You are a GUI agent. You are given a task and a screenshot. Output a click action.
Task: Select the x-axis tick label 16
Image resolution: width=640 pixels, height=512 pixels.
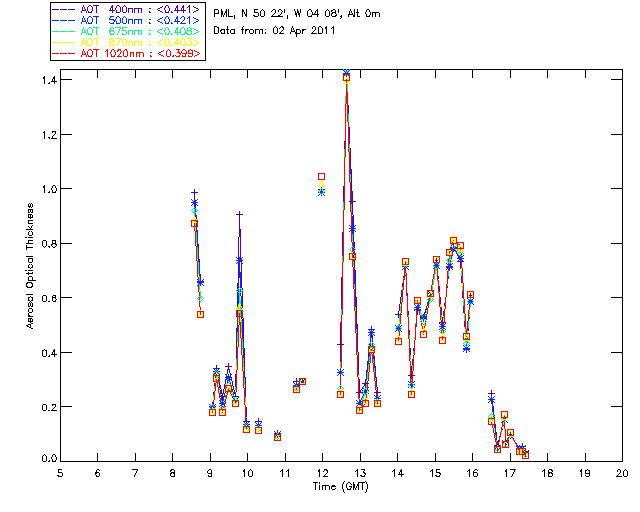(x=472, y=473)
